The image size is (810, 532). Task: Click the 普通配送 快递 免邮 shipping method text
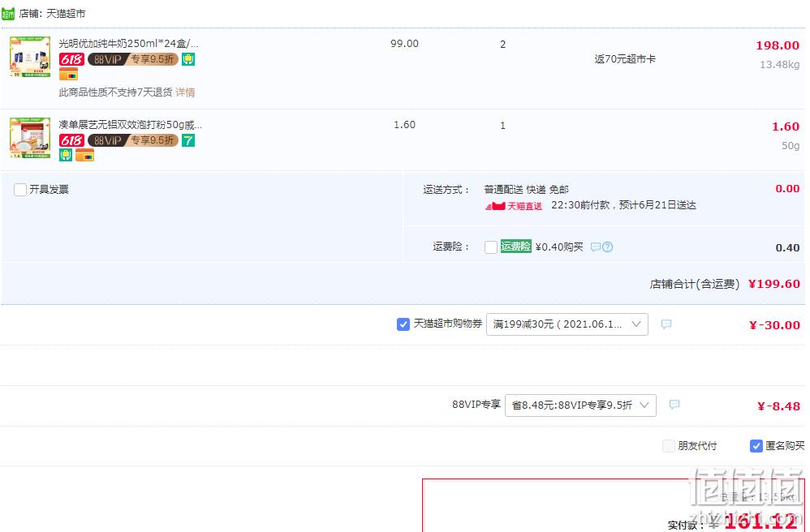[527, 190]
